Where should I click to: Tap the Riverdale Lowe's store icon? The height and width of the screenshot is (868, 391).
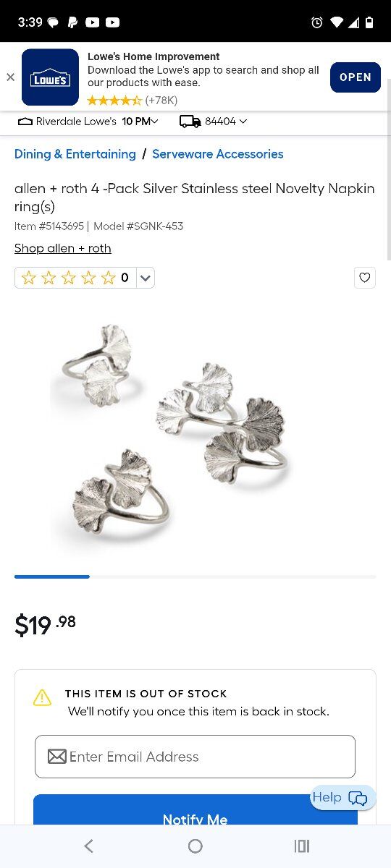pos(25,122)
